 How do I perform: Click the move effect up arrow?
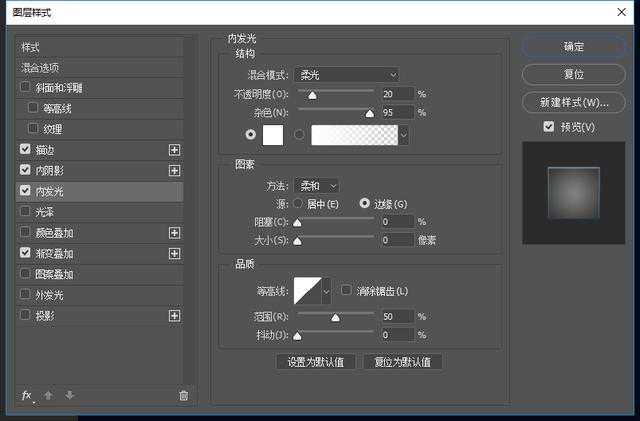pyautogui.click(x=49, y=396)
